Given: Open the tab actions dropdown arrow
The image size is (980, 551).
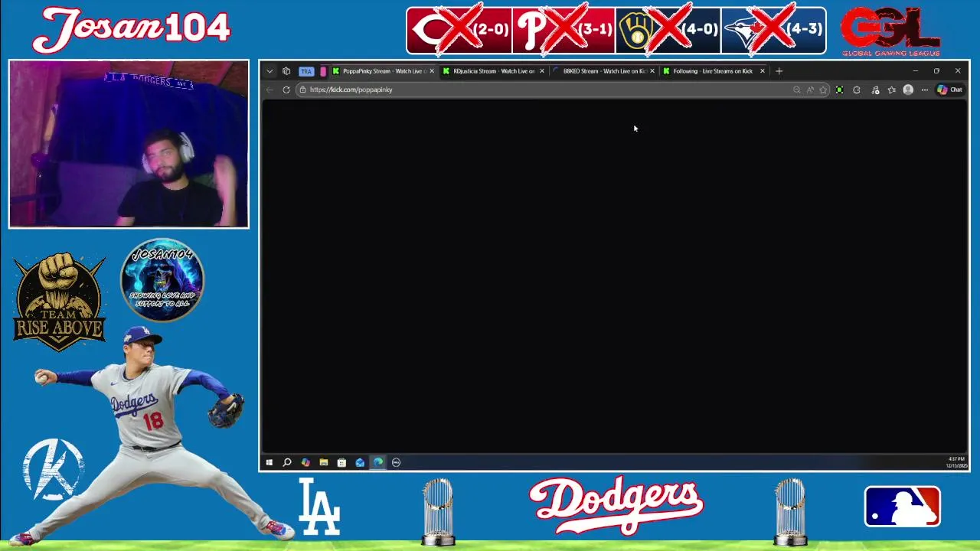Looking at the screenshot, I should pos(269,71).
